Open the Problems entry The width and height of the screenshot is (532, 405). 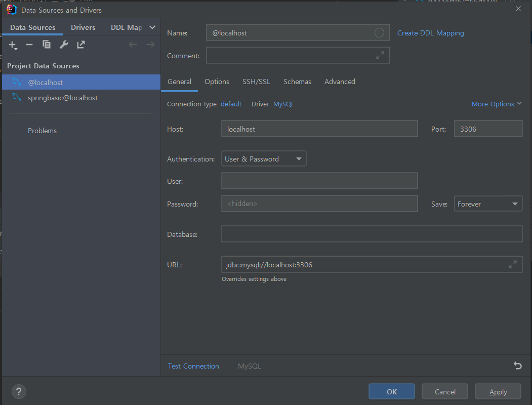(x=42, y=131)
